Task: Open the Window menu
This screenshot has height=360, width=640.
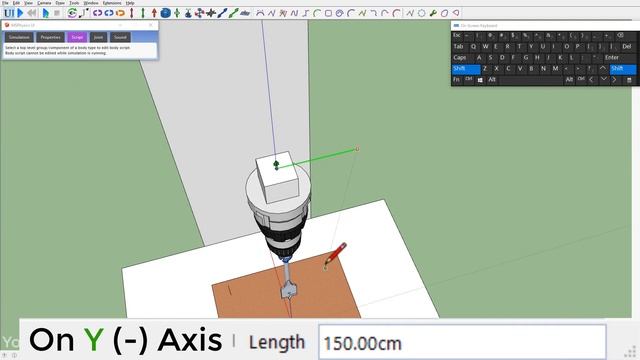Action: point(91,3)
